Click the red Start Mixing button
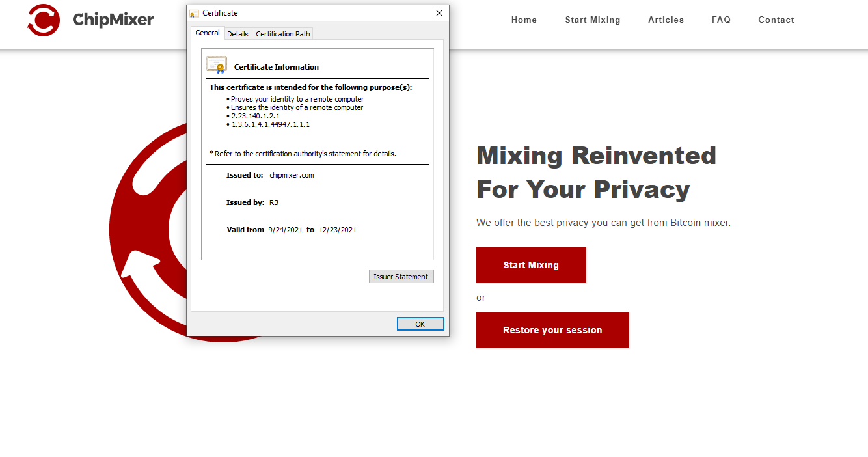The width and height of the screenshot is (868, 457). pyautogui.click(x=531, y=265)
